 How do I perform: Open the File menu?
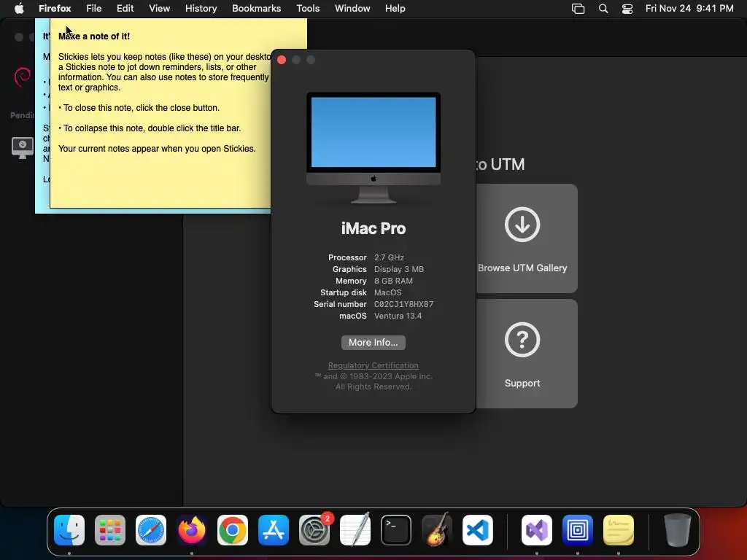click(x=94, y=9)
